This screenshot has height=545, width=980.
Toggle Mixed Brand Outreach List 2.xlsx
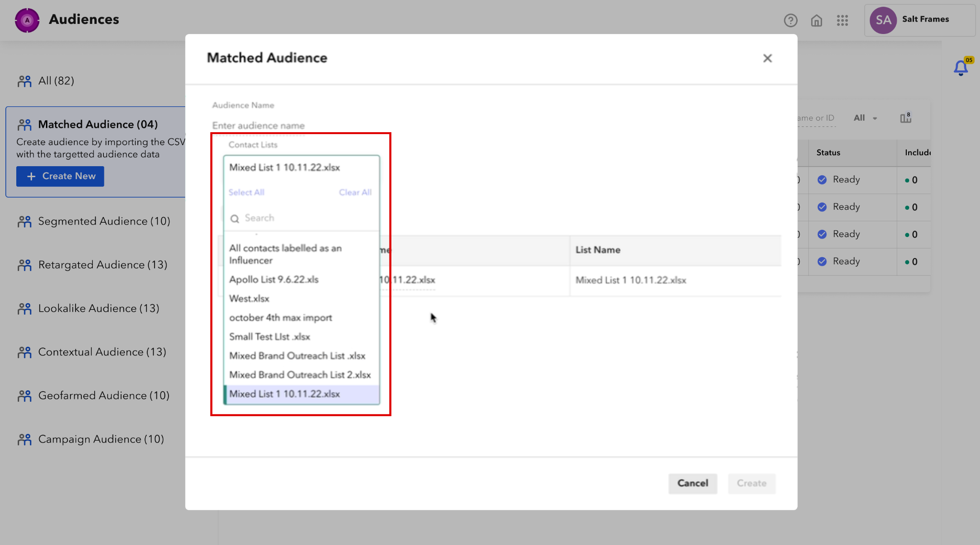(300, 375)
